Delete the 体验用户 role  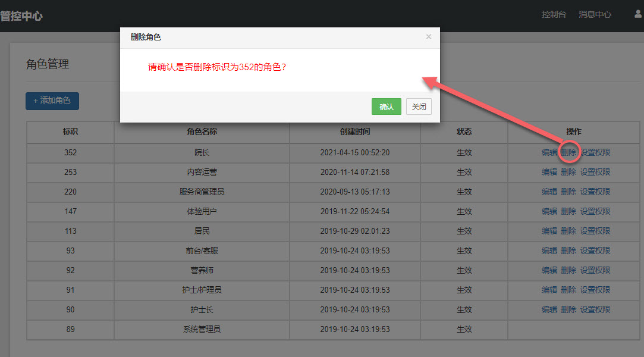pyautogui.click(x=568, y=211)
